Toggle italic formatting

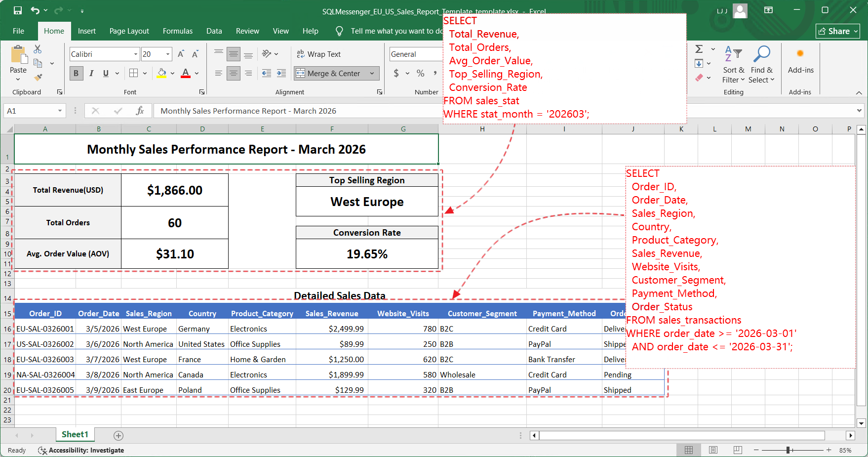[x=91, y=73]
